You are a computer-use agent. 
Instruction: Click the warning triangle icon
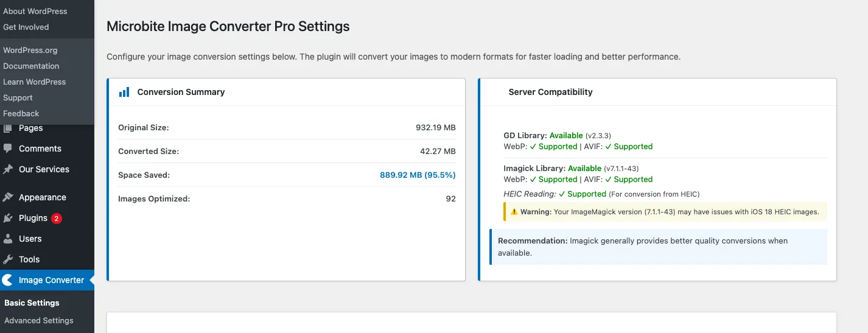point(514,212)
